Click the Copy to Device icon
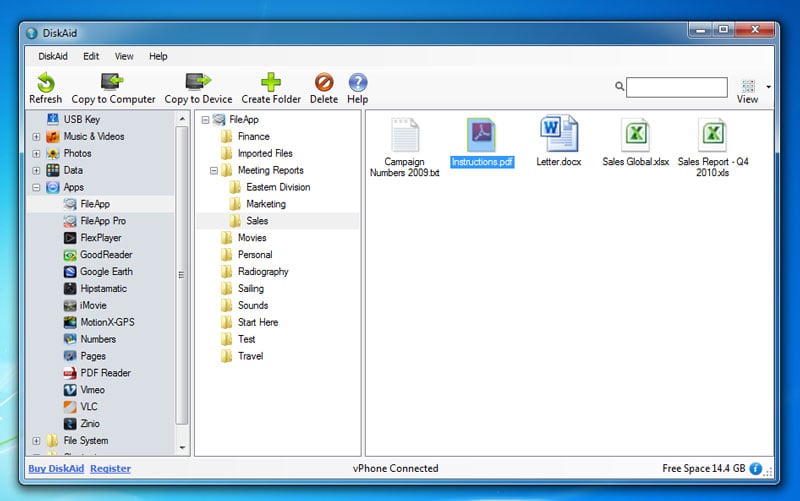800x501 pixels. (198, 82)
